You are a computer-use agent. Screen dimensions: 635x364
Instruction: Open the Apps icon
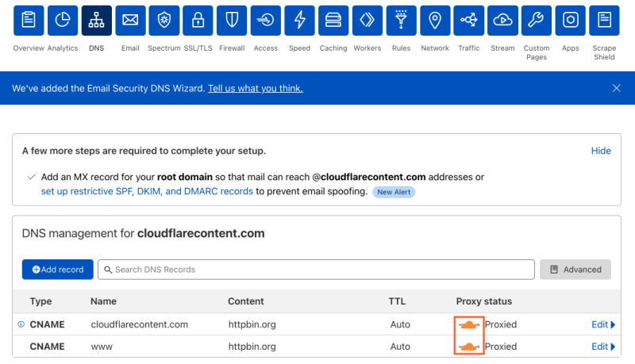pyautogui.click(x=570, y=21)
